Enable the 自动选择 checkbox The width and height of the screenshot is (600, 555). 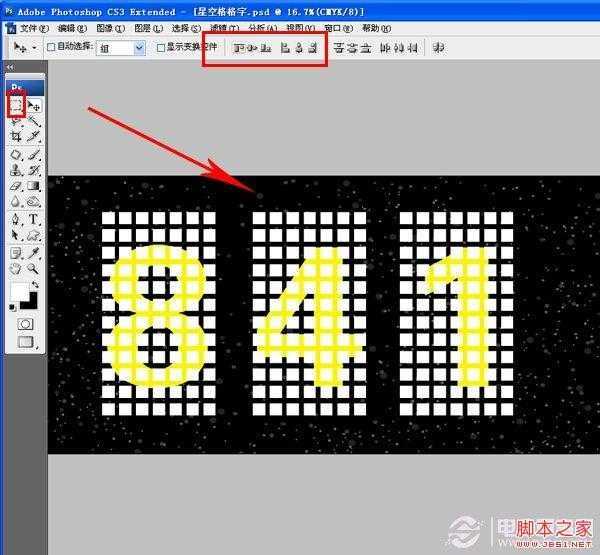[x=52, y=47]
